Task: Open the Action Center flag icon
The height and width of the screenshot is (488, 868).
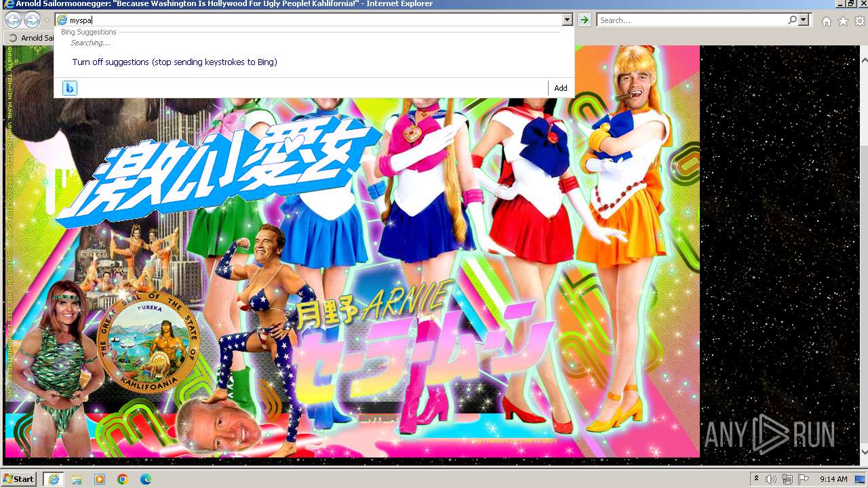Action: 804,479
